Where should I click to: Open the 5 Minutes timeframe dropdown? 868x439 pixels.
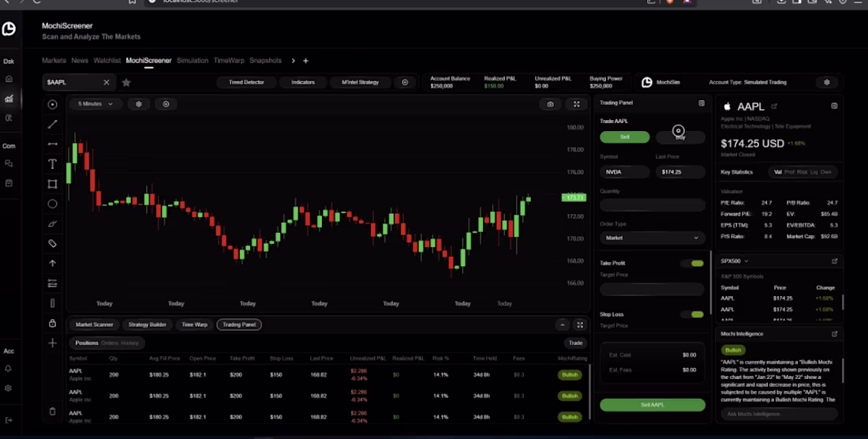95,104
